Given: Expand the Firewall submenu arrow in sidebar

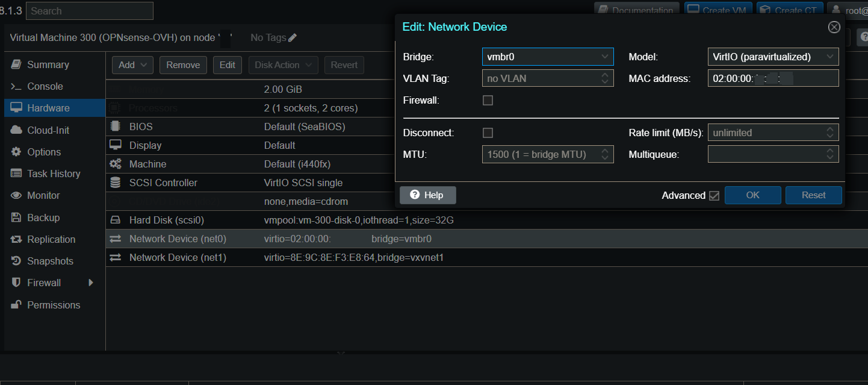Looking at the screenshot, I should [x=91, y=283].
